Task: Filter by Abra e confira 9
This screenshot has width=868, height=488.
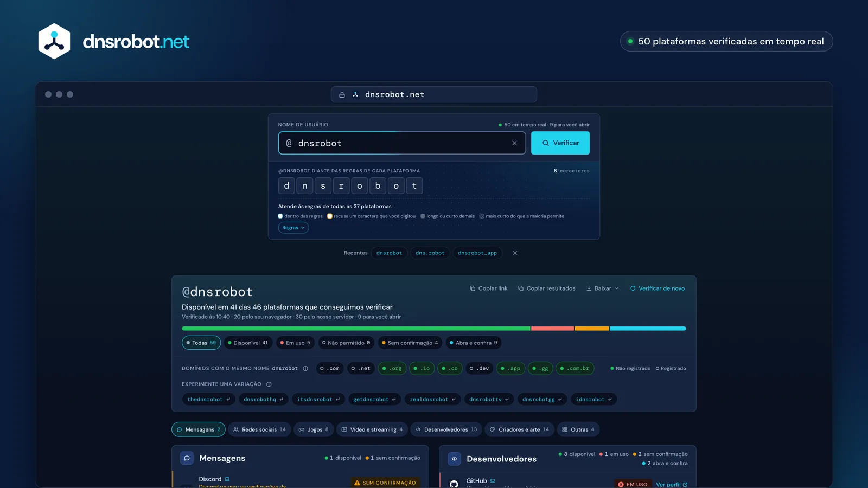Action: [473, 343]
